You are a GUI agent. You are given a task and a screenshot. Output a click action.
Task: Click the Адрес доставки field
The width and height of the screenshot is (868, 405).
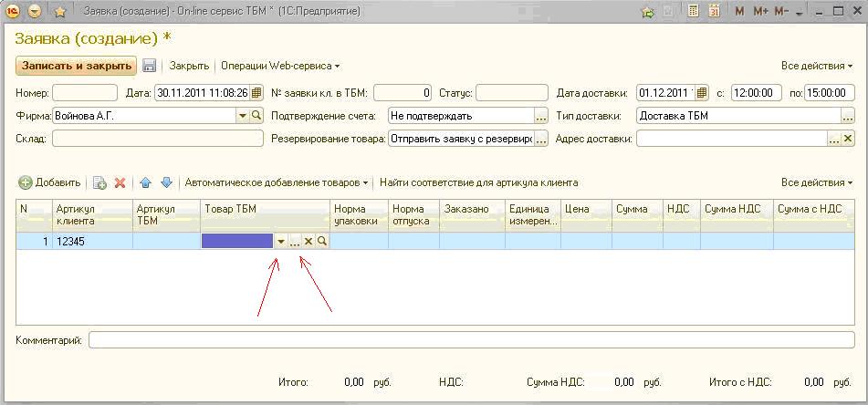coord(732,139)
